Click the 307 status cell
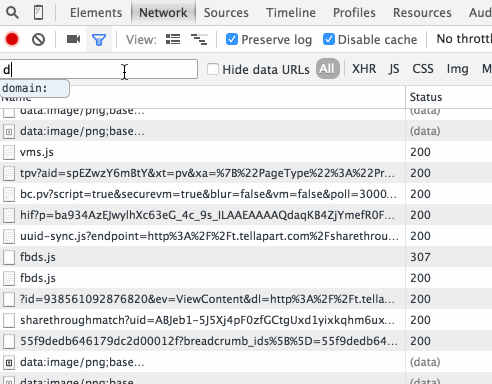This screenshot has width=492, height=384. click(x=449, y=257)
